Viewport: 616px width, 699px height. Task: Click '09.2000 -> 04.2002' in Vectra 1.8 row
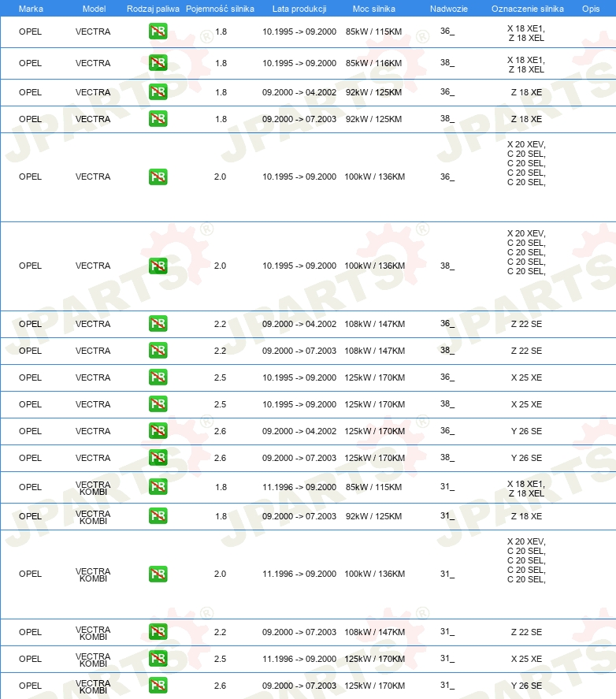(x=299, y=92)
